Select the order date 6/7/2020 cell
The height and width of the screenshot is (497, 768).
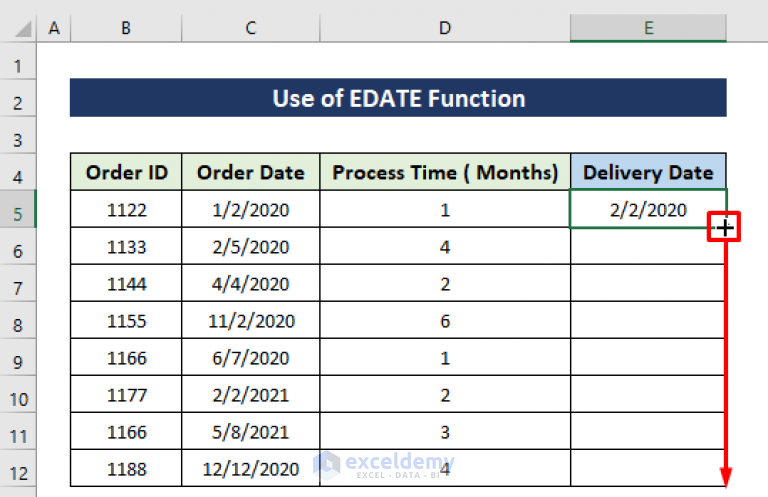[250, 358]
